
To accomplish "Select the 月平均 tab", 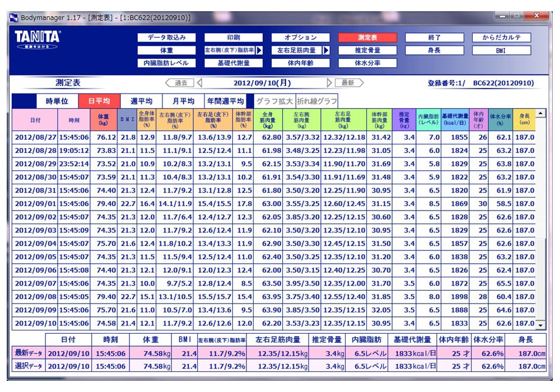I will pos(183,101).
